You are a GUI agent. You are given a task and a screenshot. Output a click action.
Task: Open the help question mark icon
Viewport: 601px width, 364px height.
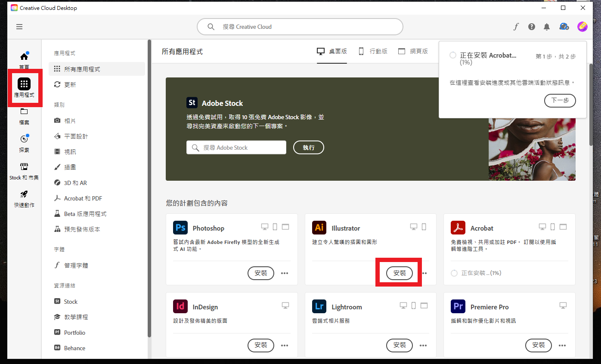click(x=532, y=27)
